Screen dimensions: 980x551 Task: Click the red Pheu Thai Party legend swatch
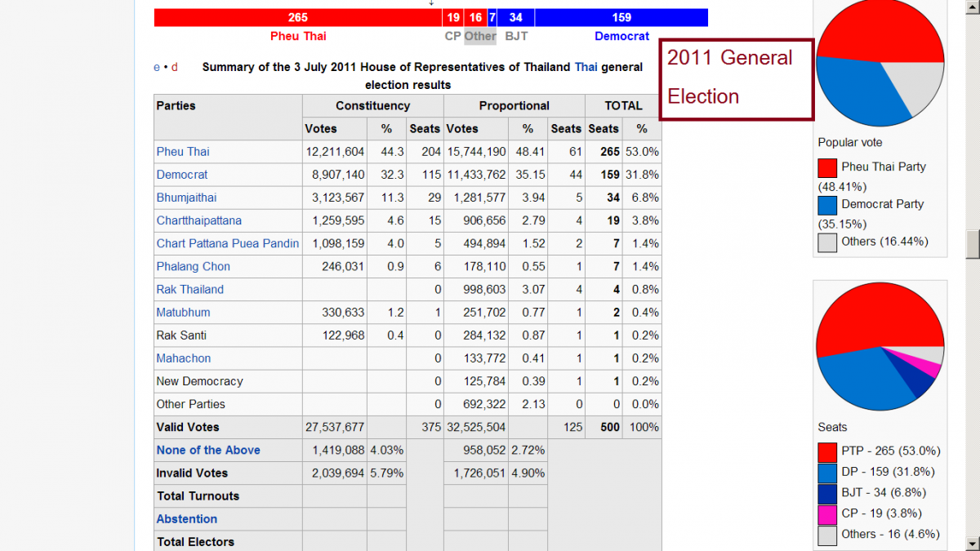pyautogui.click(x=827, y=167)
